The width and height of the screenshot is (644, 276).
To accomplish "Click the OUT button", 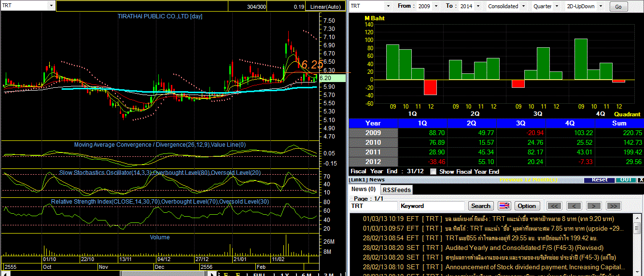I will click(x=626, y=179).
